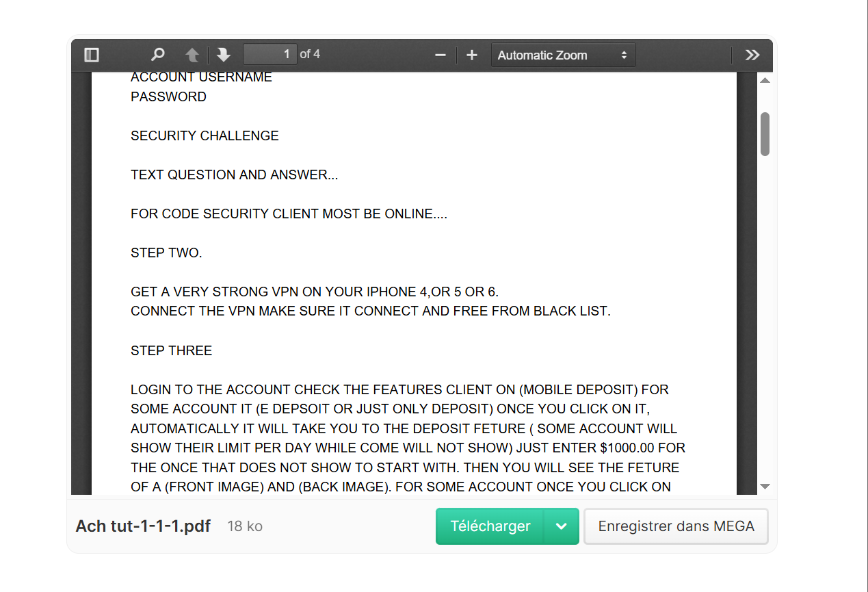Click the 'of 4' page count label
868x592 pixels.
[310, 54]
